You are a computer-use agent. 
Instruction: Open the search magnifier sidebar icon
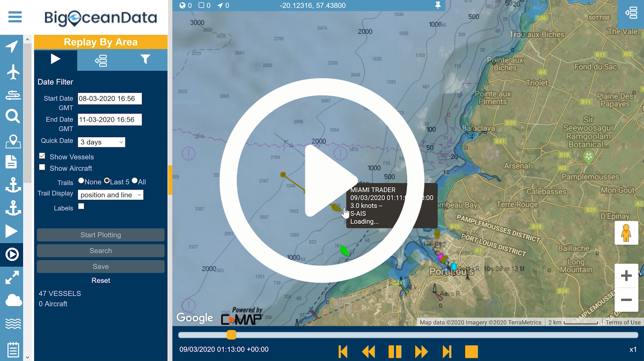pos(12,116)
